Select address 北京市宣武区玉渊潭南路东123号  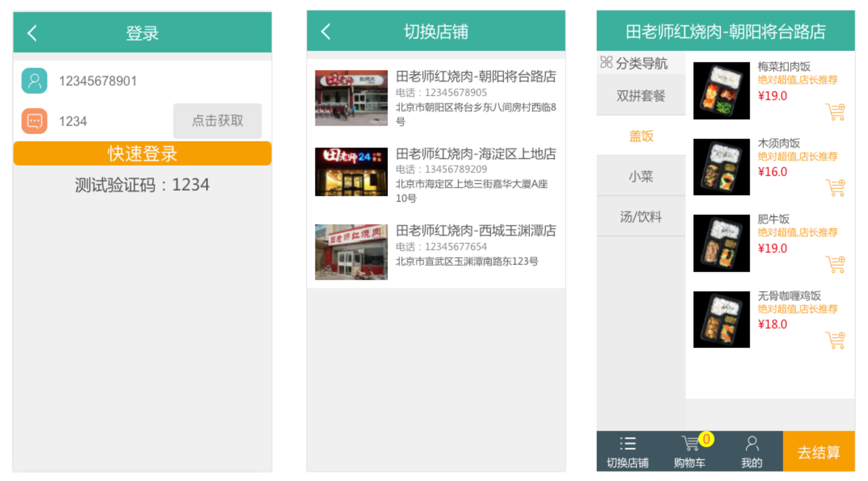467,261
